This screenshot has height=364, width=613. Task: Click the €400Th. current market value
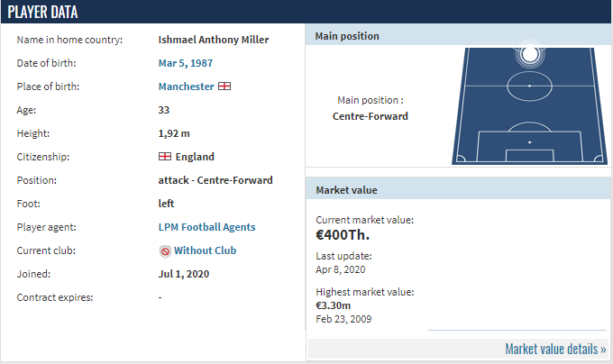(x=343, y=235)
